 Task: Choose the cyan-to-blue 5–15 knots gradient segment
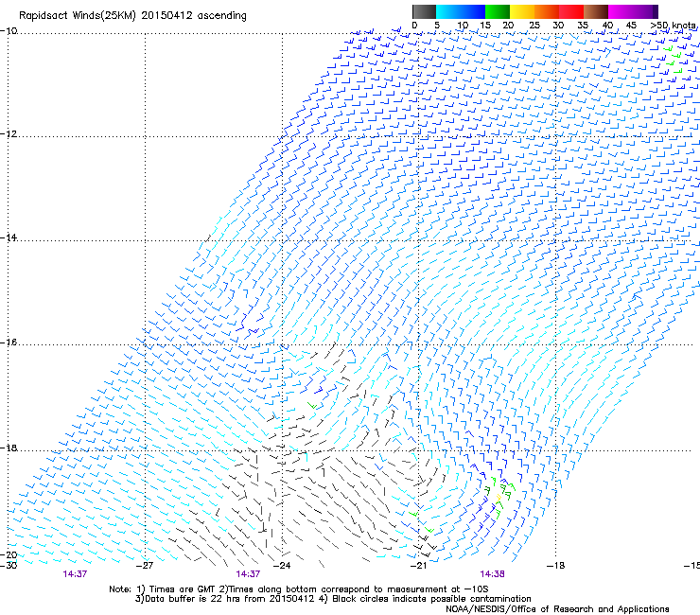click(x=461, y=11)
